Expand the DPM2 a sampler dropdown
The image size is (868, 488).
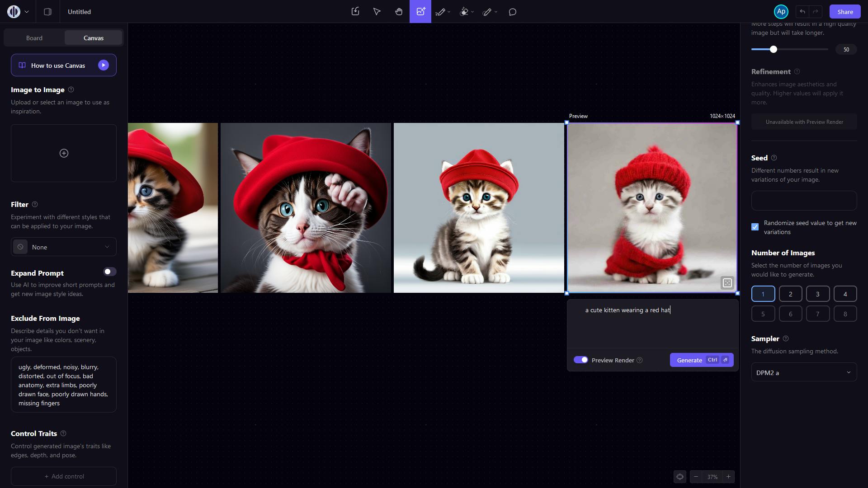[804, 372]
